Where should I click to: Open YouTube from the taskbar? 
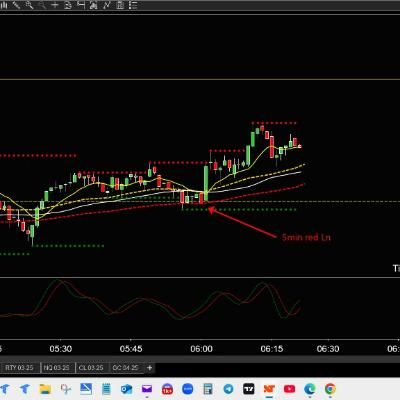click(289, 389)
